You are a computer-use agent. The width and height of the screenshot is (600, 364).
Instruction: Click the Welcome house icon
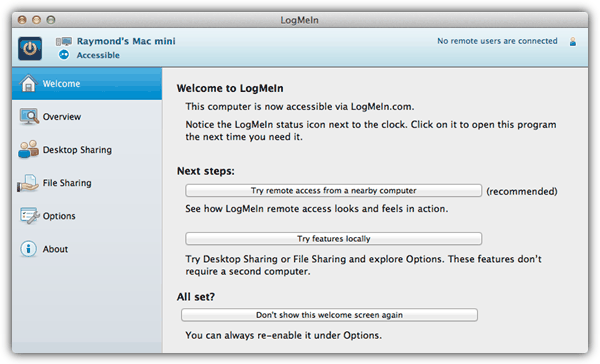[x=28, y=83]
